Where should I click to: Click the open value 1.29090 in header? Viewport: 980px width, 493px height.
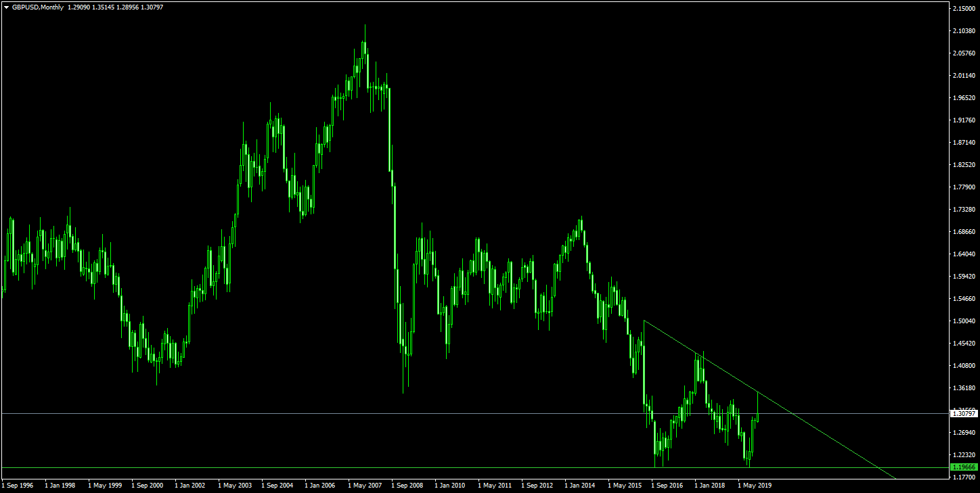[79, 7]
